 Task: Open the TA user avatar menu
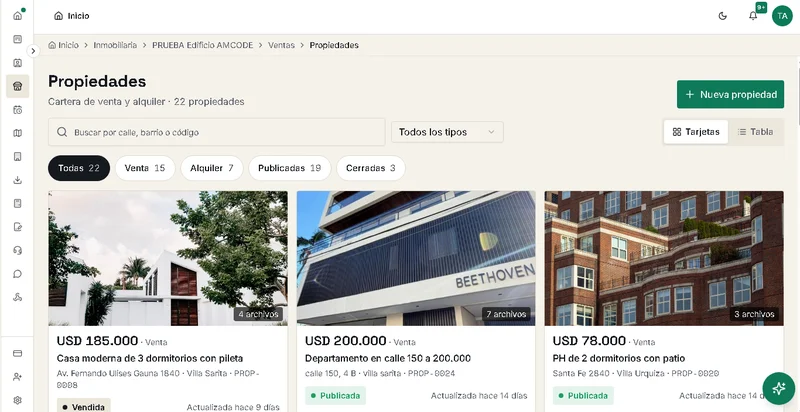pyautogui.click(x=782, y=16)
